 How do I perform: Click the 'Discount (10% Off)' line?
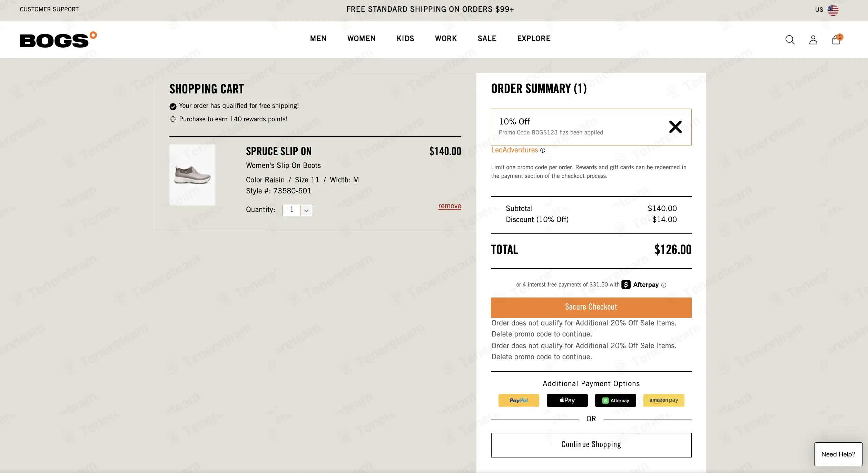537,220
